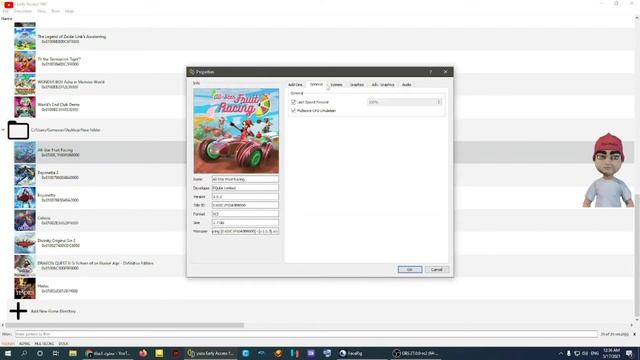Screen dimensions: 640x360
Task: Switch to Firefox in taskbar
Action: click(x=143, y=353)
